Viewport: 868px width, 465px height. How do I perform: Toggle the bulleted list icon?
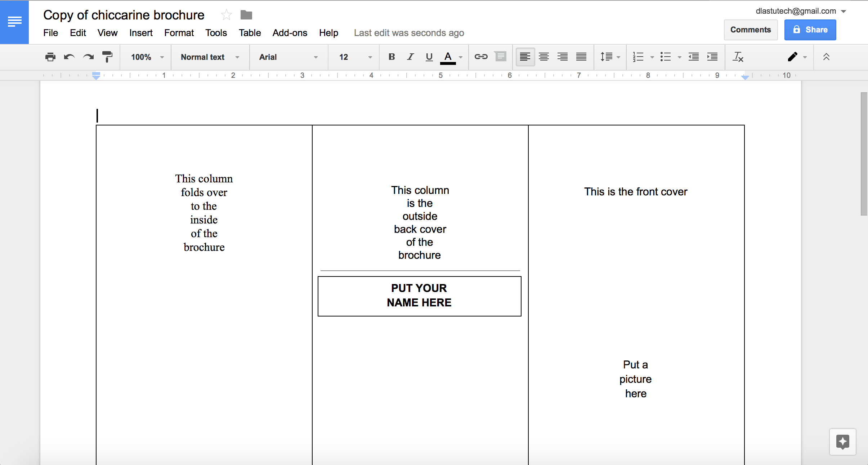point(667,57)
